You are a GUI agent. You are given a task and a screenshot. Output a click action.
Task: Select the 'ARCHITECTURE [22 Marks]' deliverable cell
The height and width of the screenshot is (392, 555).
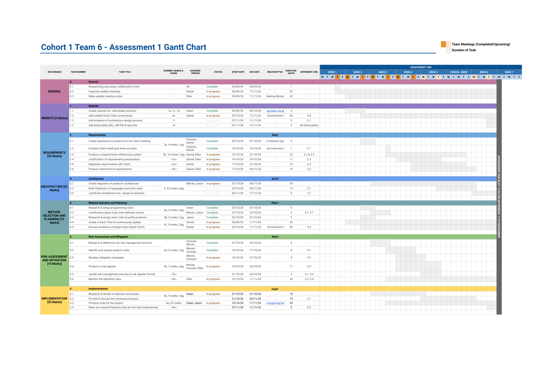(55, 188)
